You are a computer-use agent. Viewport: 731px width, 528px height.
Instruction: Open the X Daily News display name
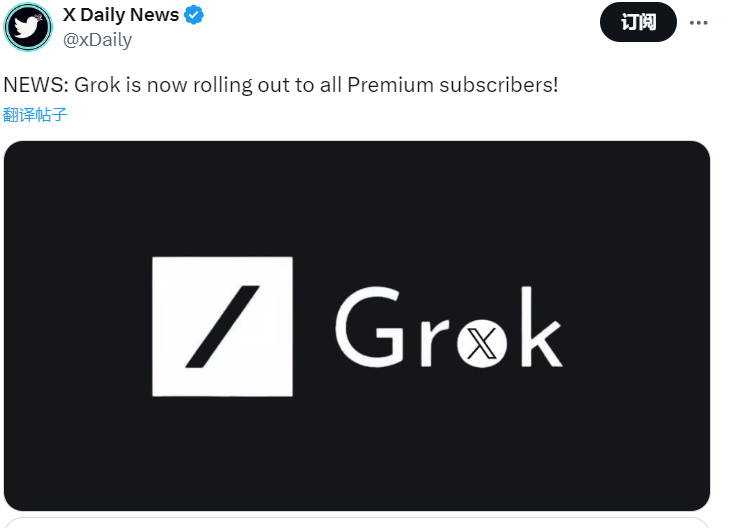[121, 15]
